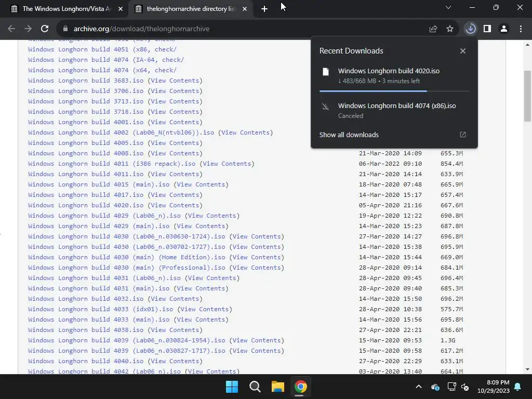Bookmark this page with the star

tap(450, 29)
